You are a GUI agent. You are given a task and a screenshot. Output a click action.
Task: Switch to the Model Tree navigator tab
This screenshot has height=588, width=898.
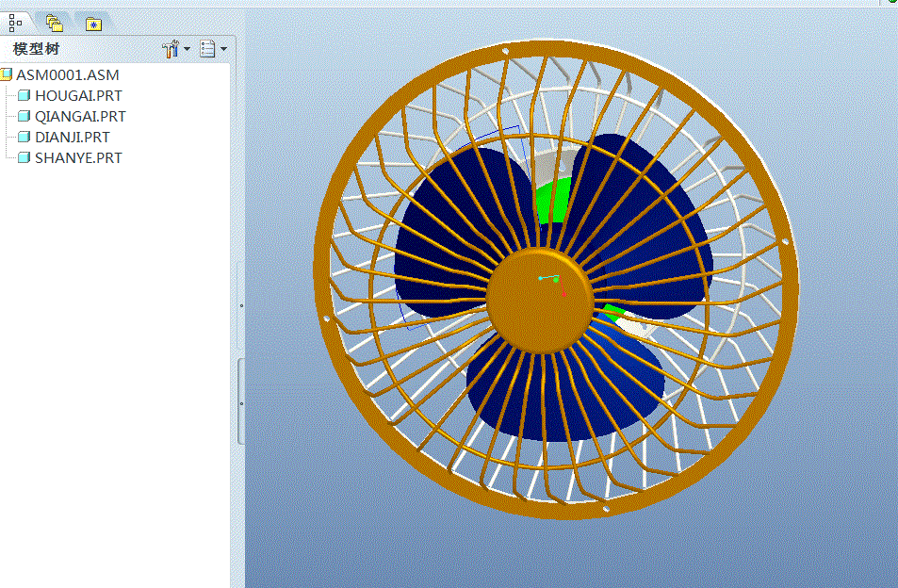tap(15, 23)
